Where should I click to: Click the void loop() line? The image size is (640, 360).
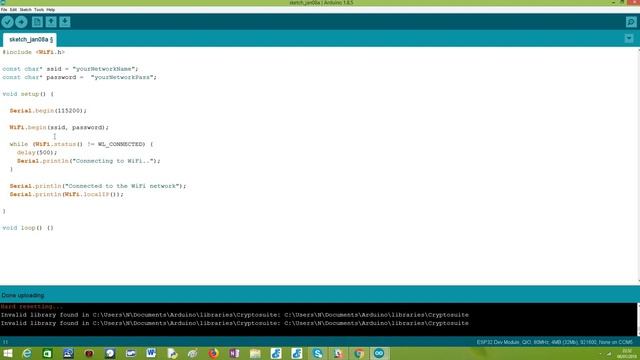click(x=28, y=228)
